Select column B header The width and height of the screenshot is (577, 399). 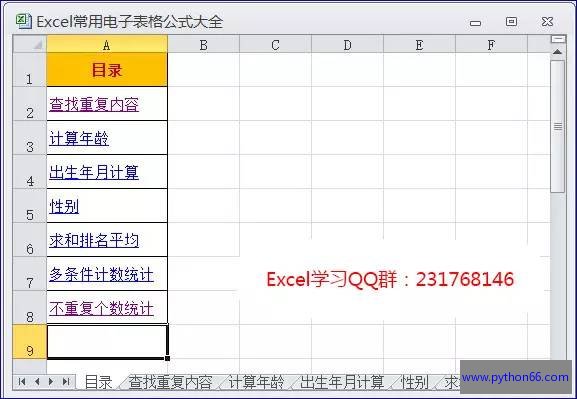203,45
